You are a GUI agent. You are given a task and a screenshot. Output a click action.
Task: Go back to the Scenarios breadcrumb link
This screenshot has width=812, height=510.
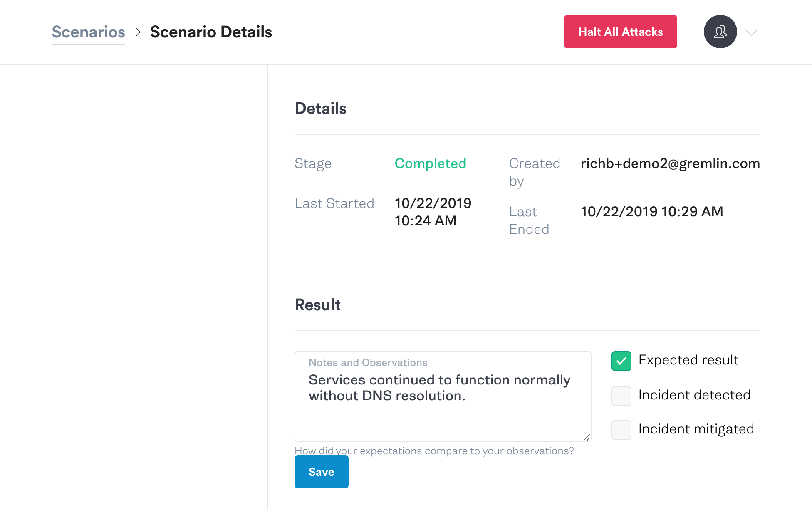tap(88, 32)
